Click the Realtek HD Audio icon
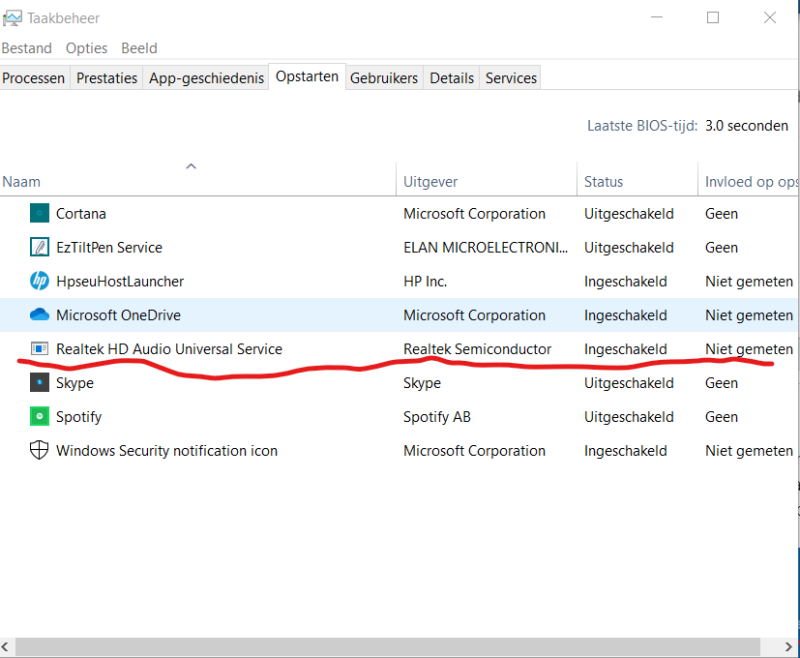This screenshot has width=800, height=658. [x=39, y=349]
